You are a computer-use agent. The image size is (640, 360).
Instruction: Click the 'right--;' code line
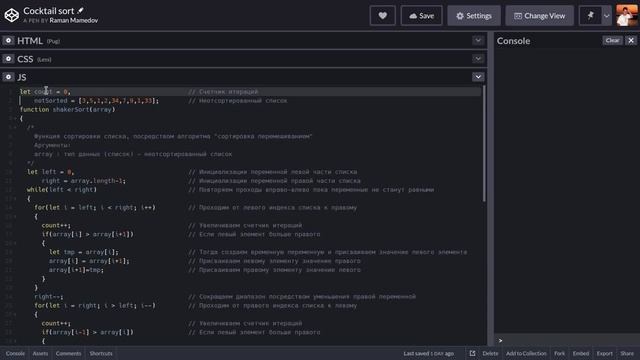click(x=49, y=297)
